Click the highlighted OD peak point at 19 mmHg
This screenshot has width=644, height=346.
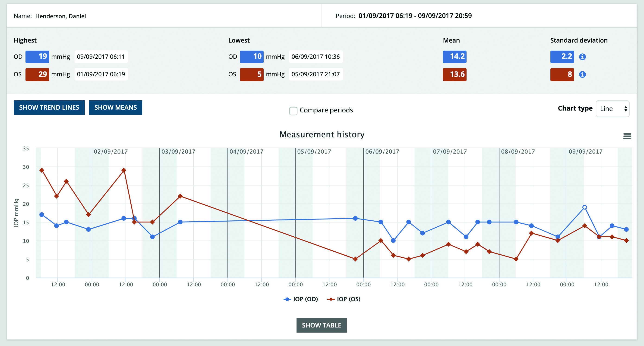(584, 207)
